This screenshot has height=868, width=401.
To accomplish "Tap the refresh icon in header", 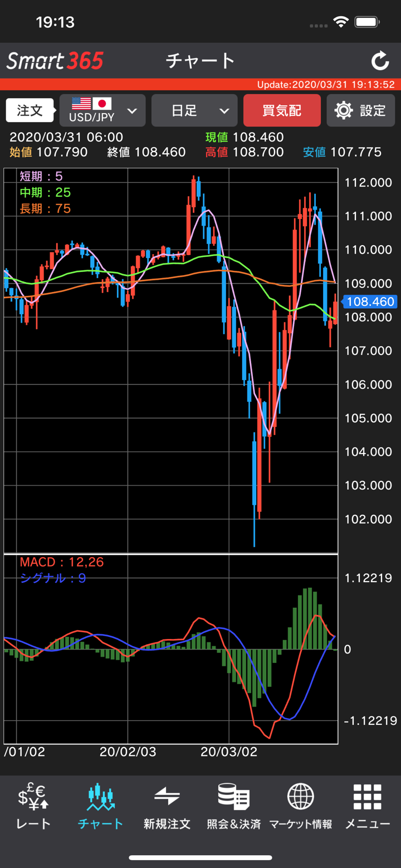I will 380,61.
